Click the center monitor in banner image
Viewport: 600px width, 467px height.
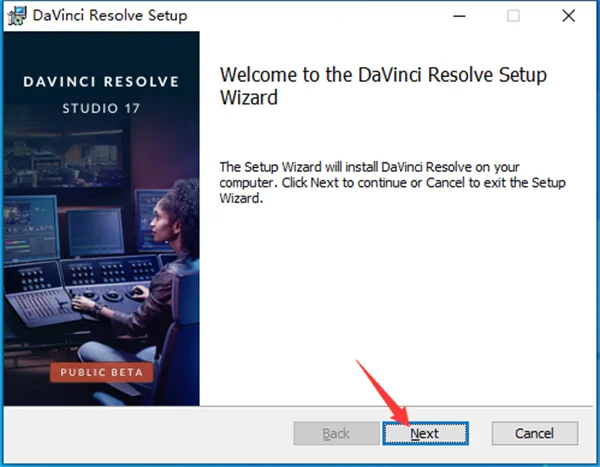[x=95, y=233]
